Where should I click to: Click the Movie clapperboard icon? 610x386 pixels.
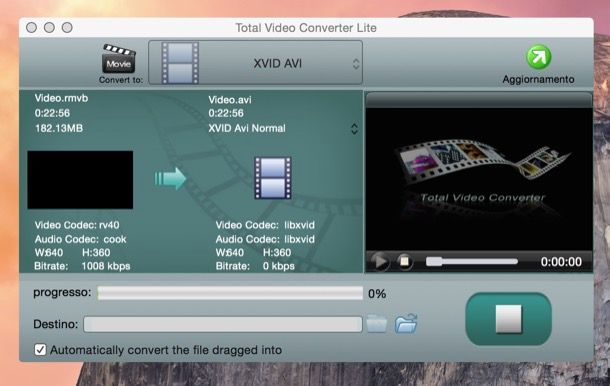click(x=119, y=59)
